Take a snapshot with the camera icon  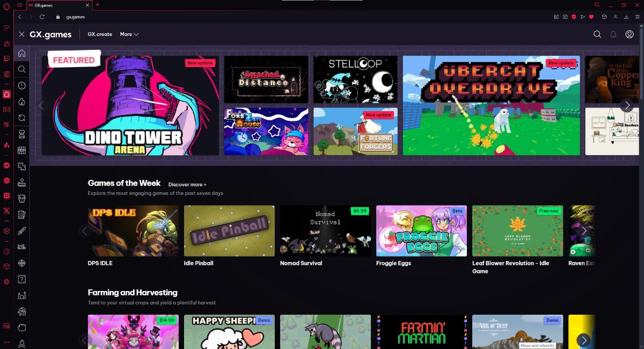[565, 17]
